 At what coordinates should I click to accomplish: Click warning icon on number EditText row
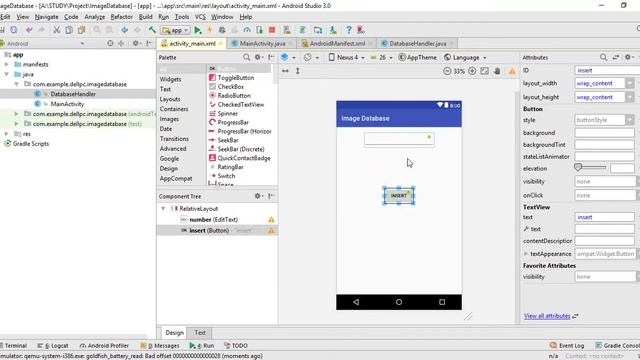(271, 220)
